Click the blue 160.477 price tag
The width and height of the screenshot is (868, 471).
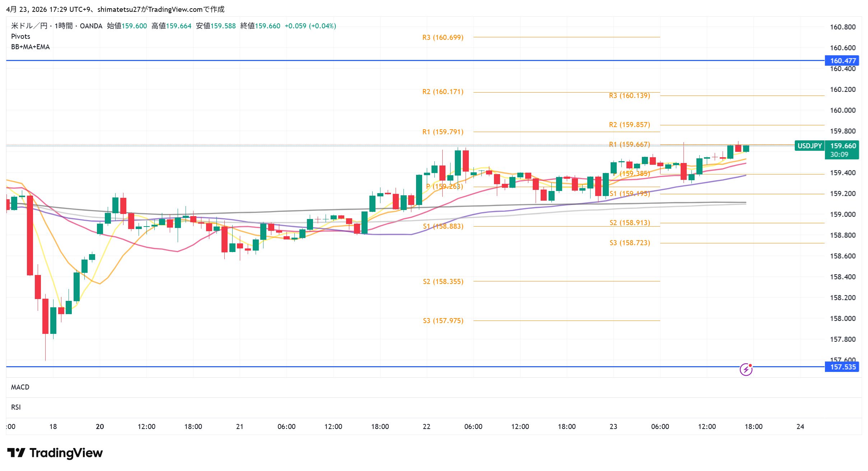click(842, 61)
